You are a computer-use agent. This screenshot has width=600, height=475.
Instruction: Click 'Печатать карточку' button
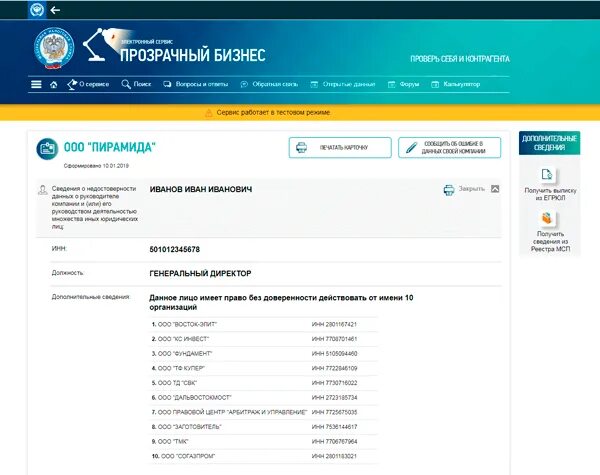pyautogui.click(x=340, y=147)
